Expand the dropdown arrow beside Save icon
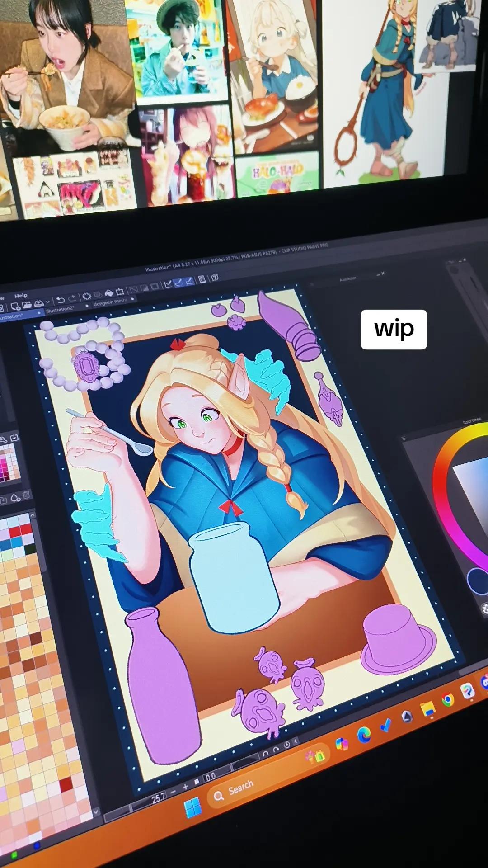 47,302
